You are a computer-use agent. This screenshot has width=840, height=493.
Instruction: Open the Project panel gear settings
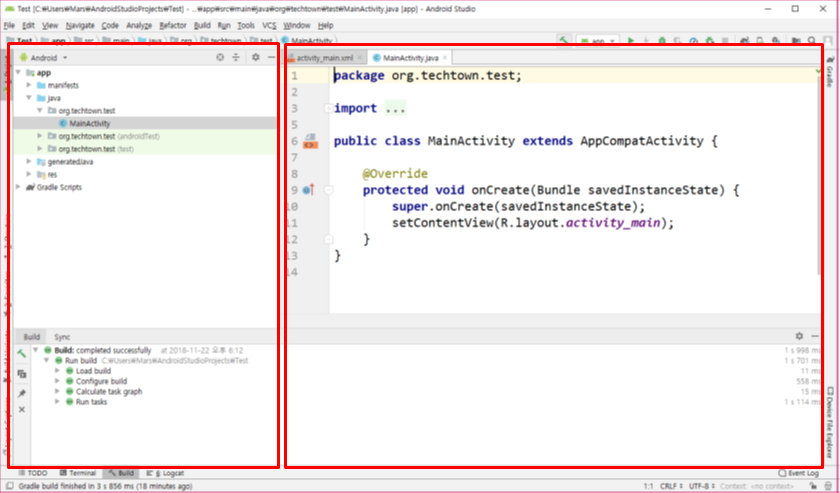click(256, 57)
